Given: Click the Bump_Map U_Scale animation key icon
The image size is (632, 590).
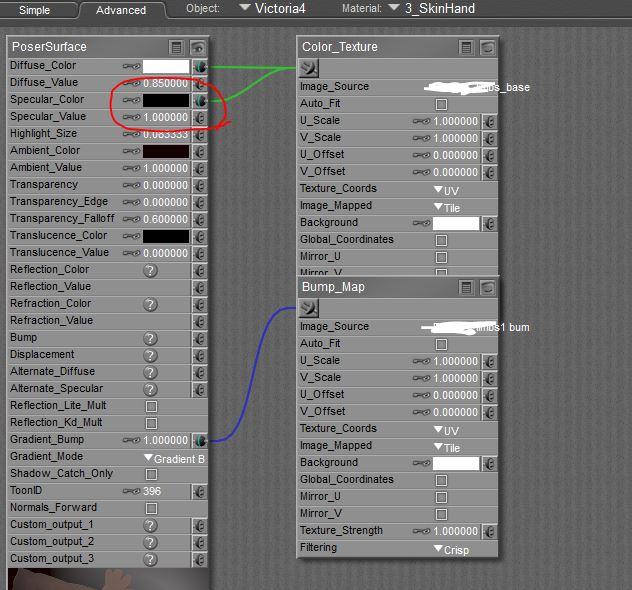Looking at the screenshot, I should [x=422, y=361].
